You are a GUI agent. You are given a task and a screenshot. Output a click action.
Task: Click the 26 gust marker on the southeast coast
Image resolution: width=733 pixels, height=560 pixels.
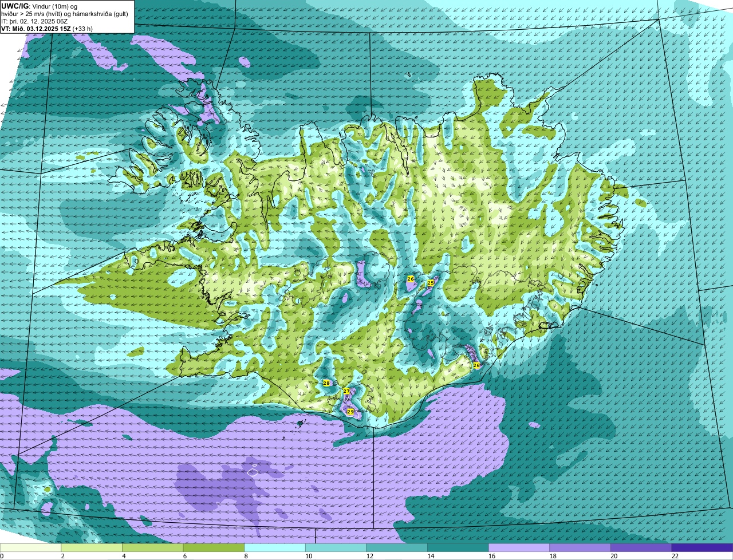476,365
